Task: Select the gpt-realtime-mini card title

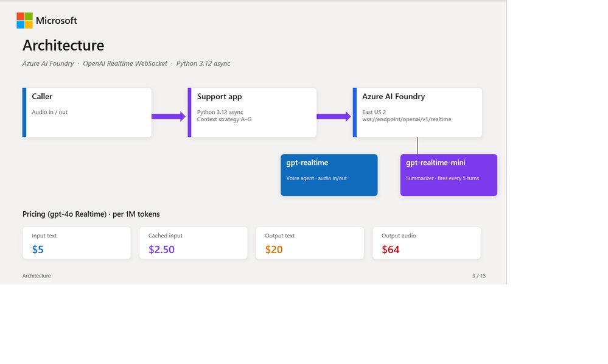Action: pyautogui.click(x=435, y=163)
